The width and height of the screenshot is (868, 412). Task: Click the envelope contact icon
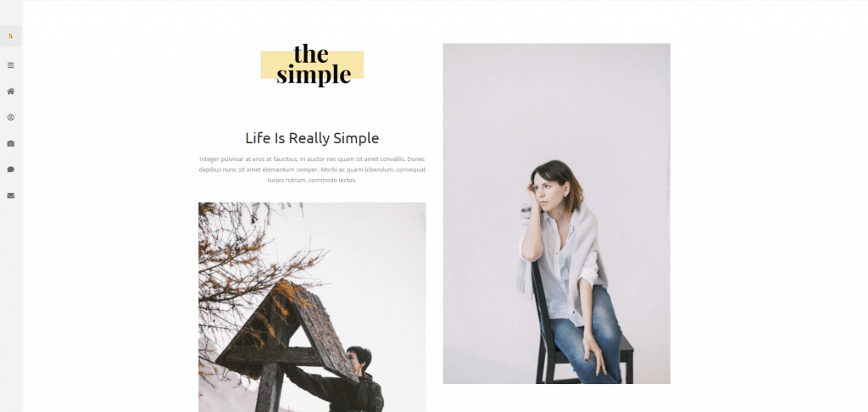click(x=10, y=196)
